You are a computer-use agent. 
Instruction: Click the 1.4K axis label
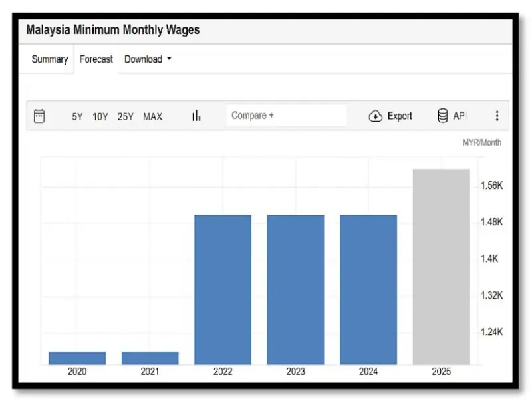click(x=489, y=259)
